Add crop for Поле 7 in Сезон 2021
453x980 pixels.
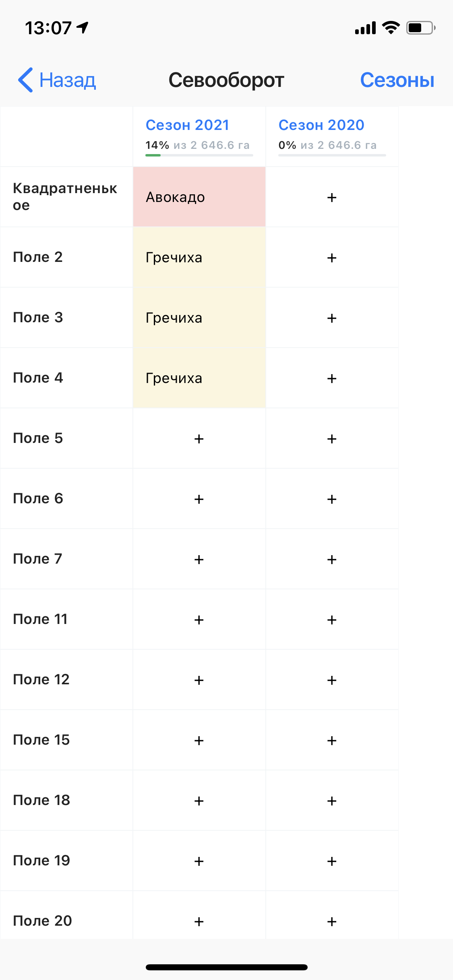click(x=199, y=559)
